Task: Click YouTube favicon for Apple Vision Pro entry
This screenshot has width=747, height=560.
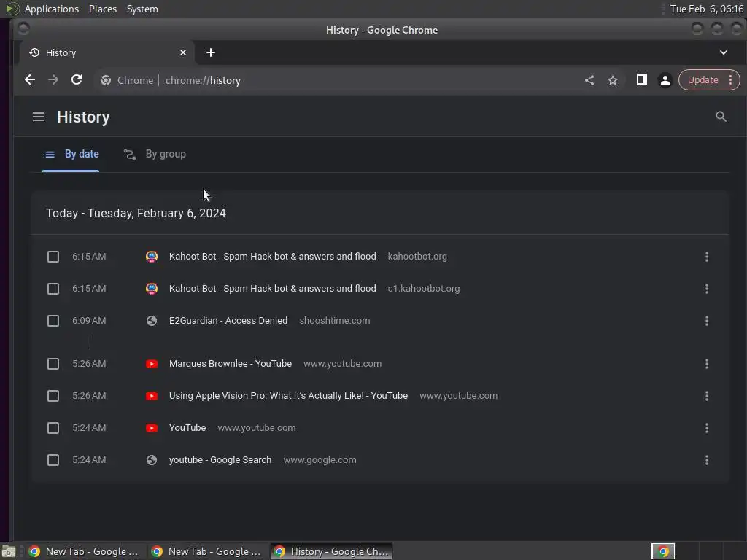Action: click(152, 396)
